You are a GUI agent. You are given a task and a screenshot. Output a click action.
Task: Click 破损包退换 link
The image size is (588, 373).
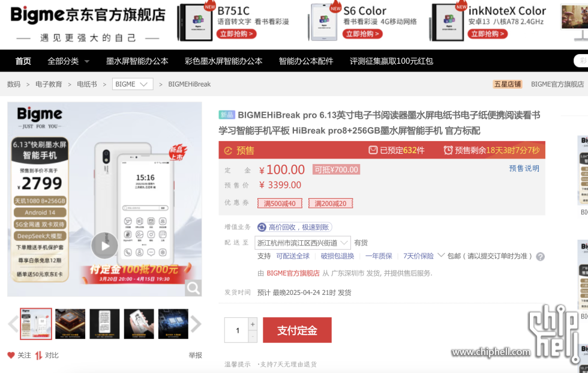[x=337, y=256]
